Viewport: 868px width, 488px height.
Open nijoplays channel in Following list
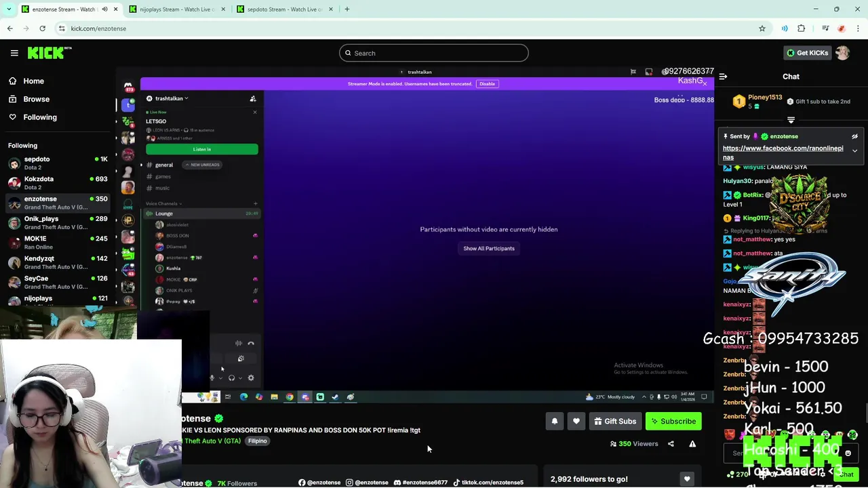click(58, 300)
